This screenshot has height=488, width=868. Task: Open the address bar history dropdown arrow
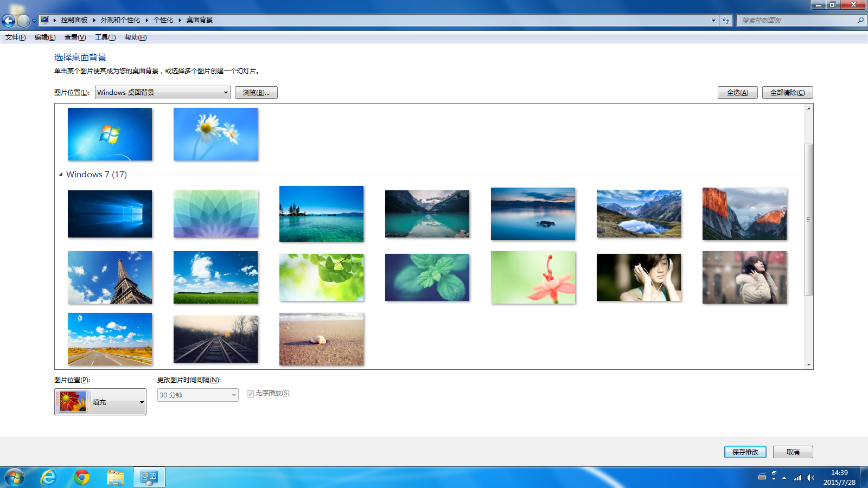tap(713, 20)
